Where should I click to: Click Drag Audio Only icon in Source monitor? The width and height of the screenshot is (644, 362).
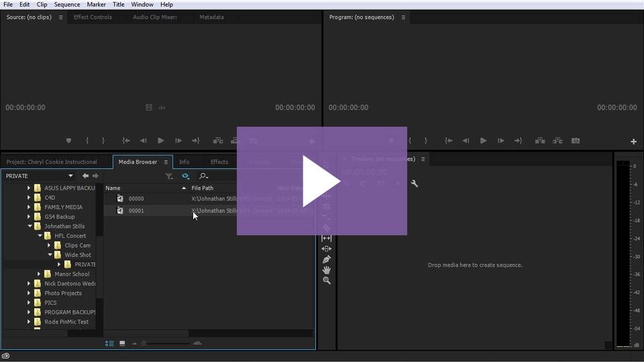pyautogui.click(x=162, y=107)
